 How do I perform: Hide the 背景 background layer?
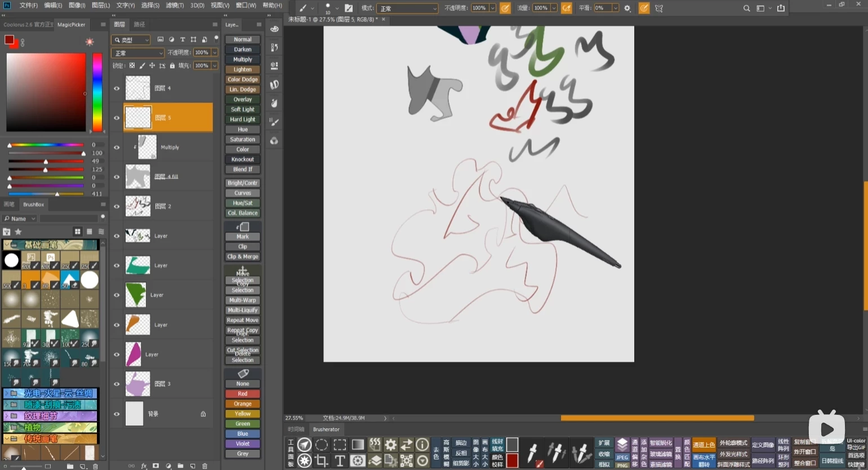(117, 414)
